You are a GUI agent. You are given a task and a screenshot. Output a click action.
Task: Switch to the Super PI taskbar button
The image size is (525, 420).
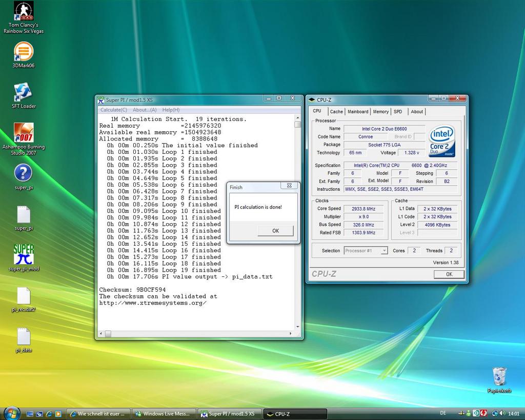[230, 414]
